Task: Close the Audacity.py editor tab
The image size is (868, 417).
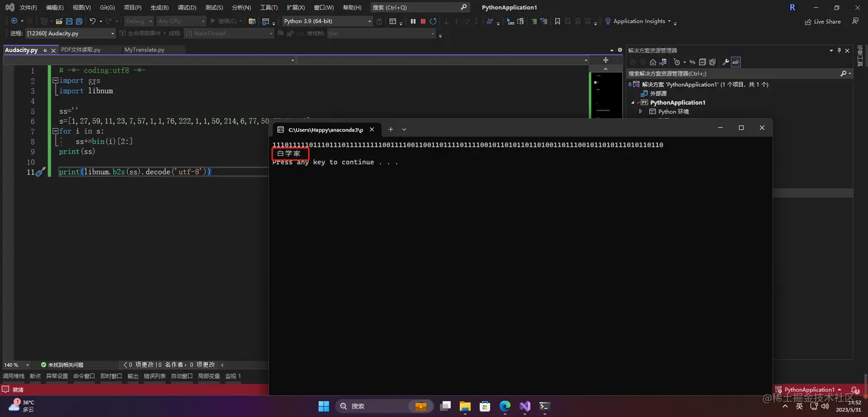Action: click(54, 50)
